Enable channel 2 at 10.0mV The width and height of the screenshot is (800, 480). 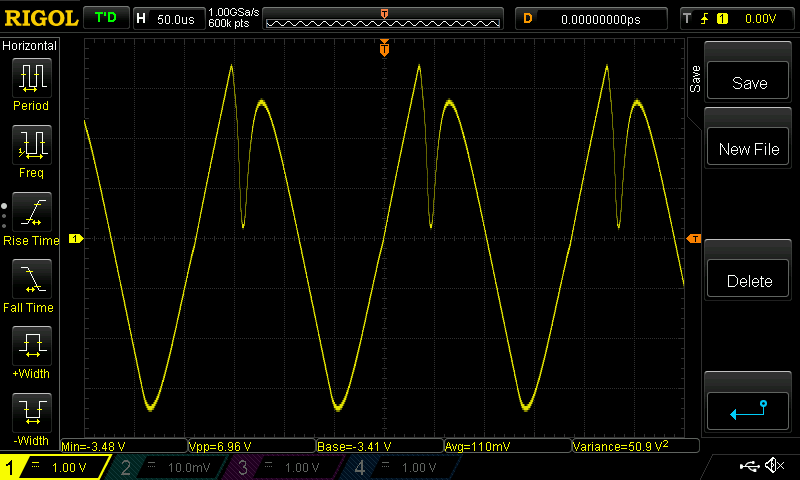tap(170, 467)
